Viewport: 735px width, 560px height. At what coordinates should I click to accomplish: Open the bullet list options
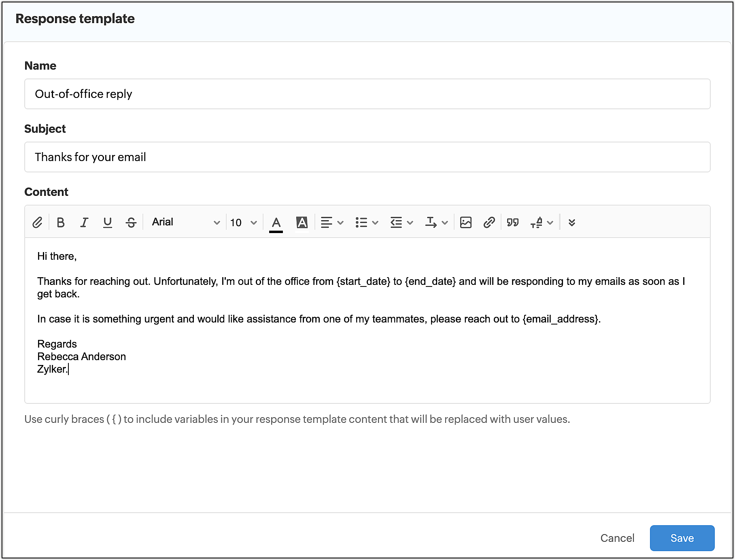(367, 222)
